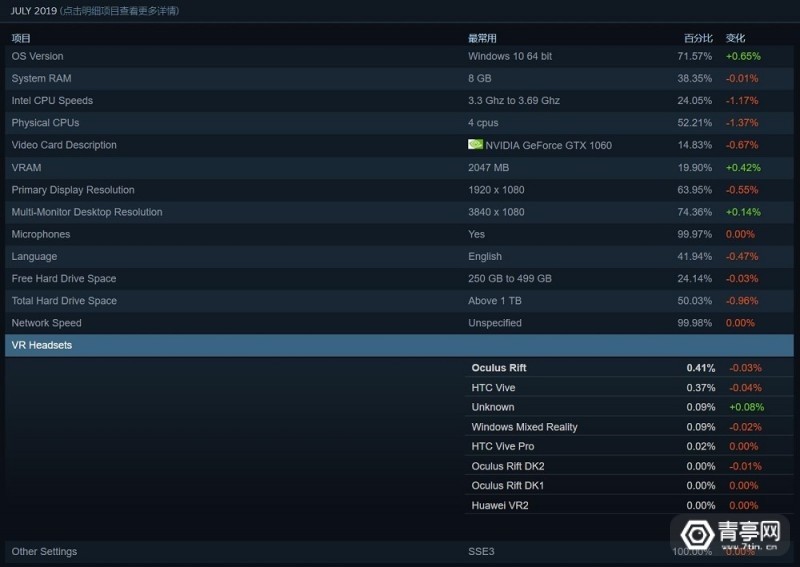
Task: Click the '3.3 Ghz to 3.69 Ghz' value
Action: pyautogui.click(x=514, y=101)
